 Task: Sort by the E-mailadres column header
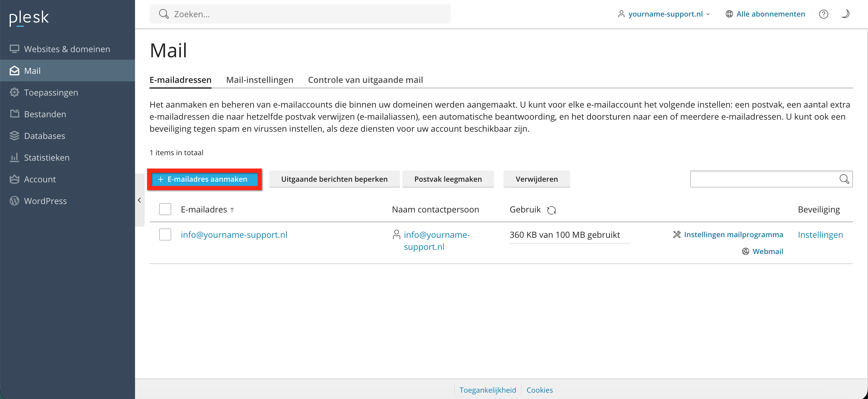204,210
